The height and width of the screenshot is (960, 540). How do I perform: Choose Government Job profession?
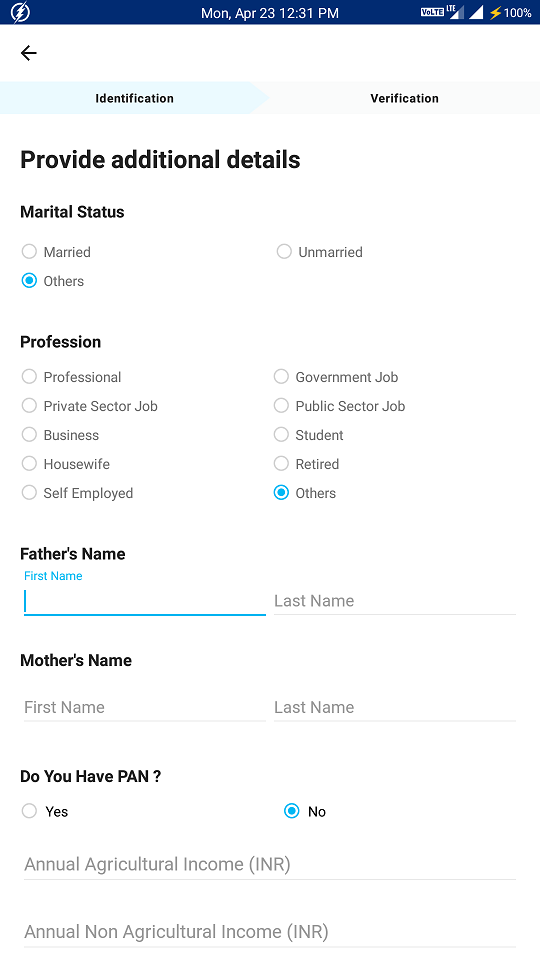pos(336,377)
